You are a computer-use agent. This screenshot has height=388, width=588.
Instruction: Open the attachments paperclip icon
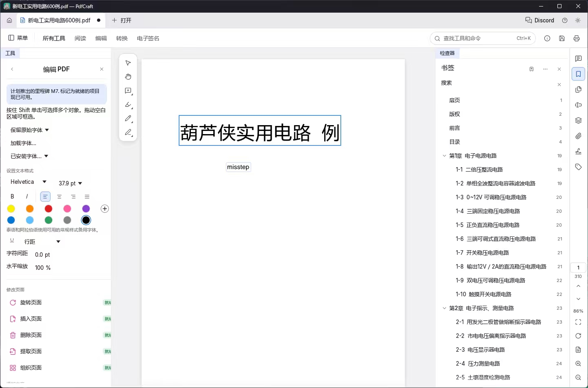(x=578, y=136)
